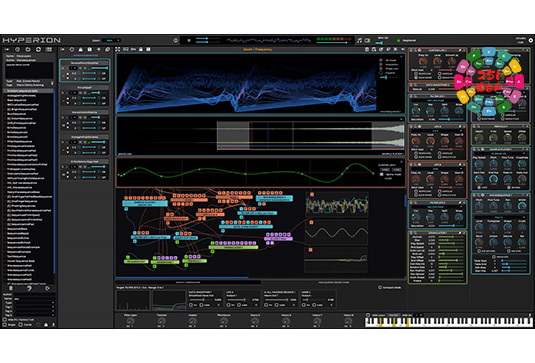Switch to left tab below node graph
This screenshot has height=363, width=535.
[188, 282]
